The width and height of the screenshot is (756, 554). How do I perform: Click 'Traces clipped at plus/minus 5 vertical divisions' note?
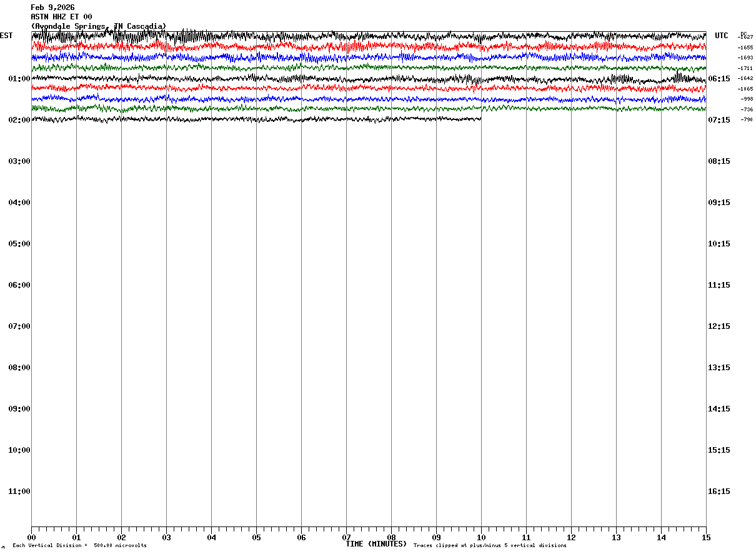click(490, 546)
